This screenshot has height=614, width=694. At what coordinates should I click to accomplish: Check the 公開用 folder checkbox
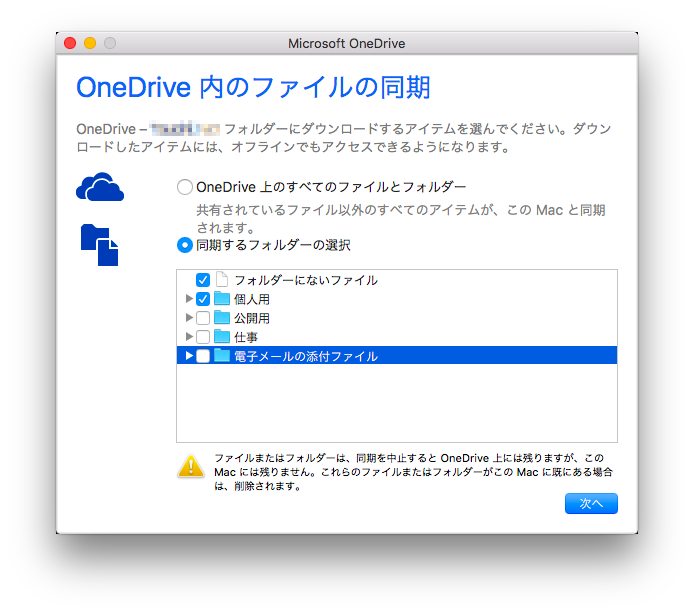point(203,318)
